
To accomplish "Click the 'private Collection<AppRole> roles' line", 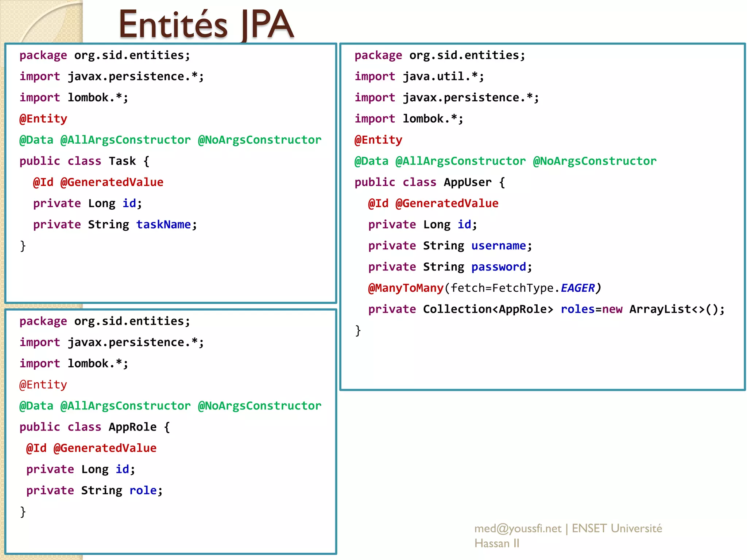I will [546, 309].
